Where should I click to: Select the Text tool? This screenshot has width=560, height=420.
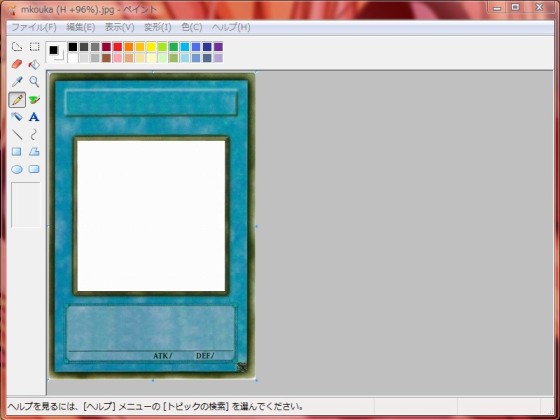click(x=34, y=117)
